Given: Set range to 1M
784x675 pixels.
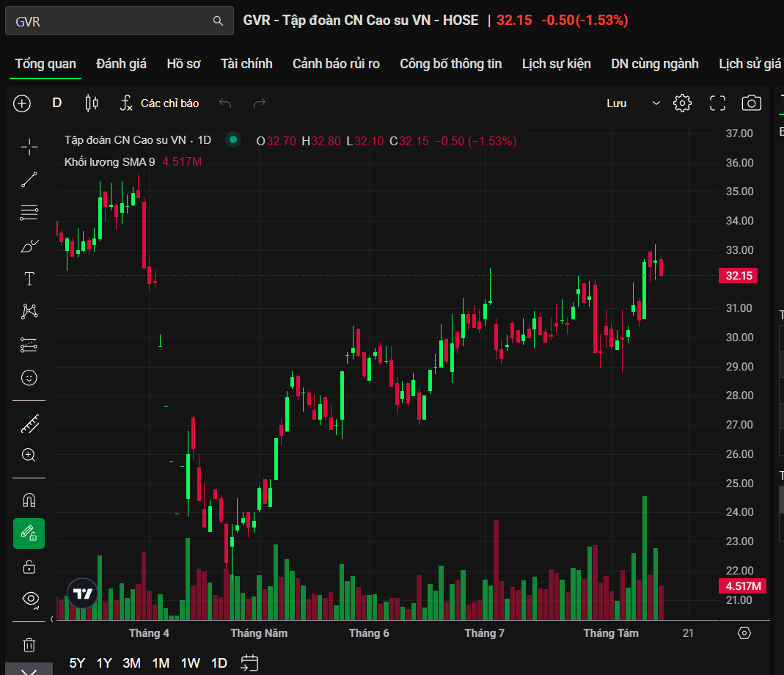Looking at the screenshot, I should [x=161, y=663].
